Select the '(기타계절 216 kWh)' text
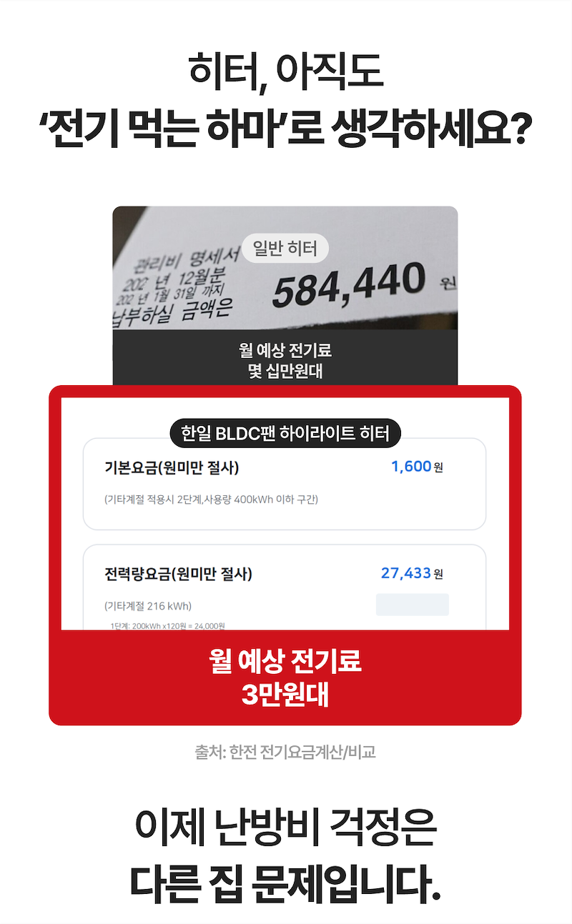 pyautogui.click(x=148, y=606)
